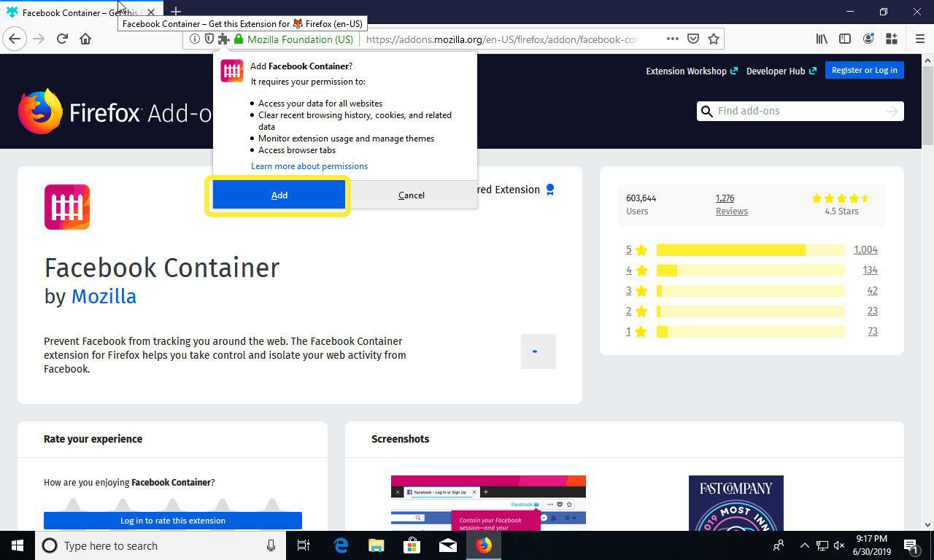Open the Mozilla author link
The image size is (934, 560).
pos(104,296)
